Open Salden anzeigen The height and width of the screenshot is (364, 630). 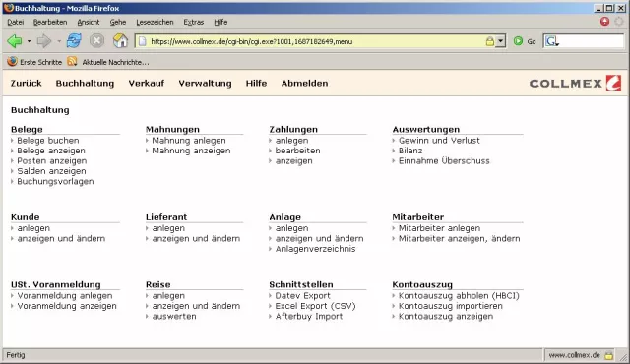51,171
